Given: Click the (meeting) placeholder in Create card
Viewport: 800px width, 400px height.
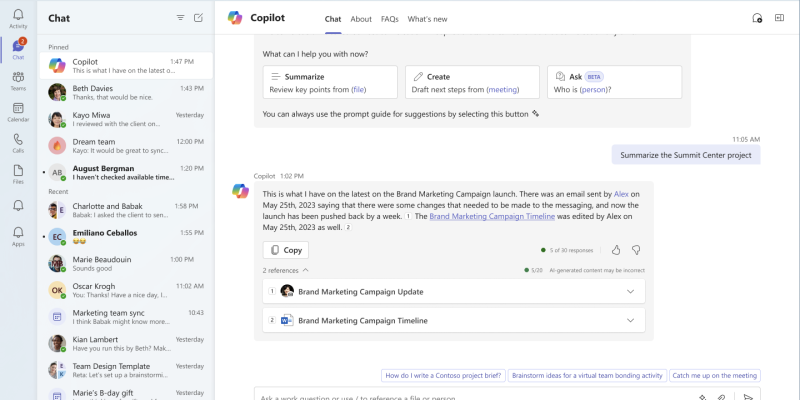Looking at the screenshot, I should (x=503, y=89).
